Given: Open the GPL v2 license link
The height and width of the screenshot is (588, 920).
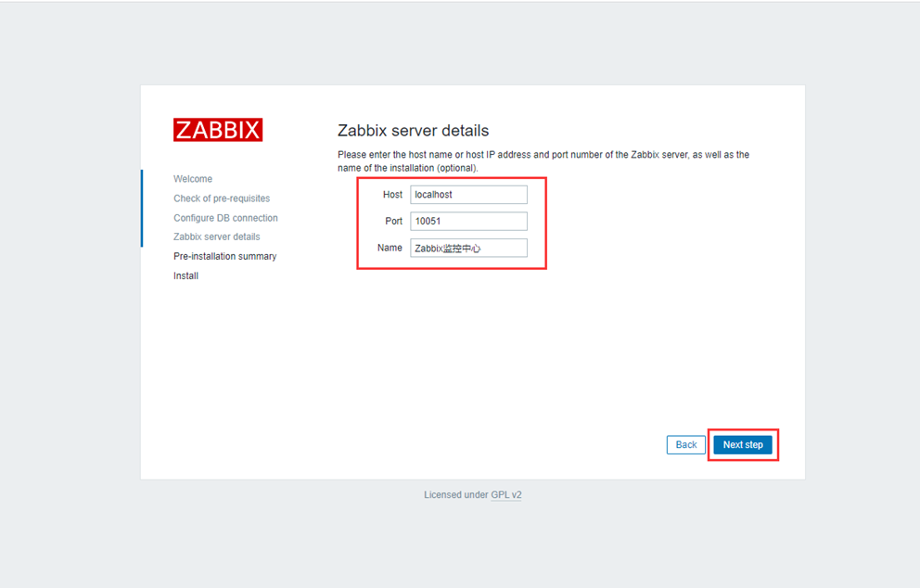Looking at the screenshot, I should [505, 494].
